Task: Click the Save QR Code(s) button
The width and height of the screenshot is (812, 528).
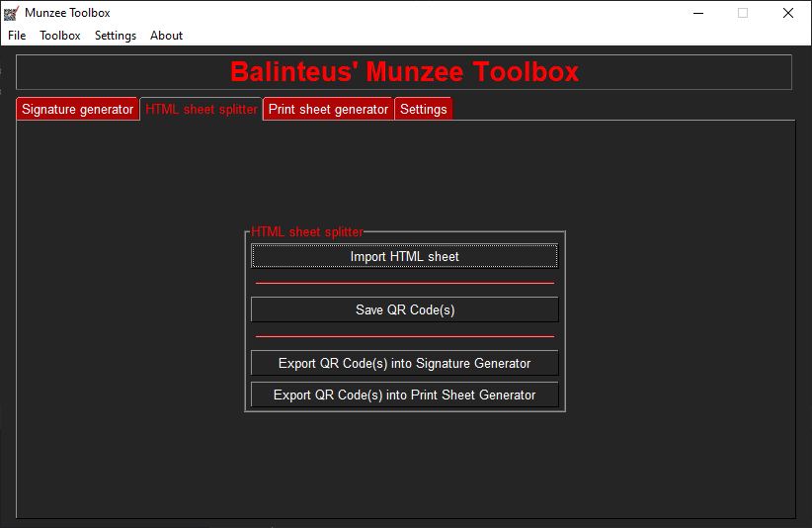Action: click(404, 309)
